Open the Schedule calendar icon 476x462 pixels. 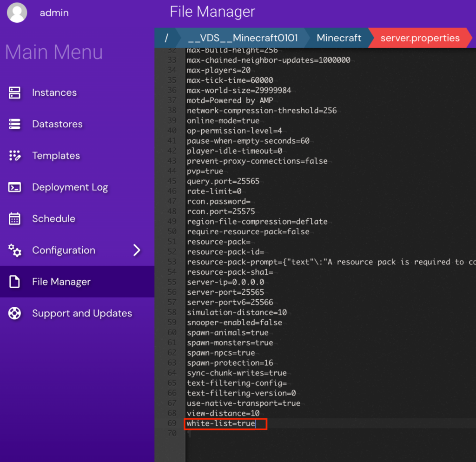(x=14, y=219)
